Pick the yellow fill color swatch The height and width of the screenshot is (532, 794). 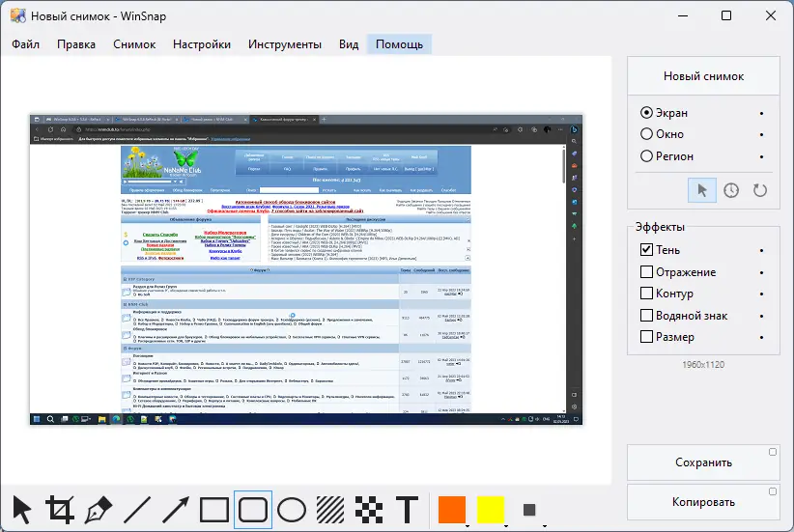(491, 510)
